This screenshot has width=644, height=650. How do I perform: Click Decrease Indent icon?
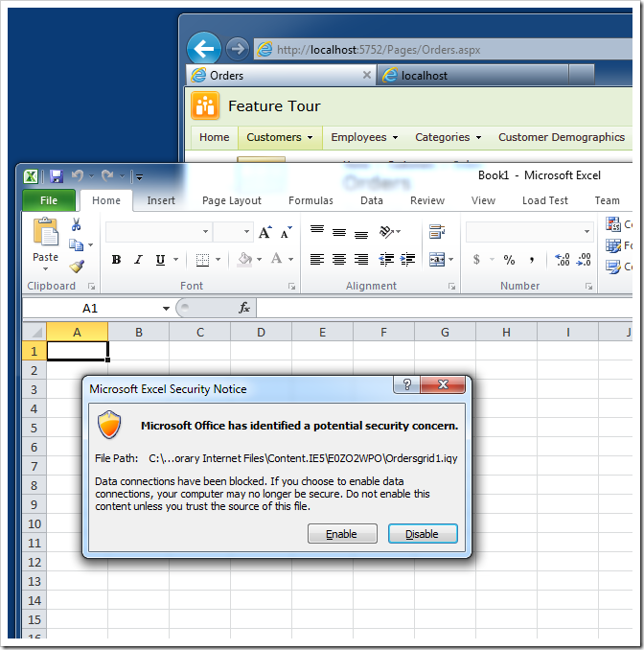[x=386, y=260]
